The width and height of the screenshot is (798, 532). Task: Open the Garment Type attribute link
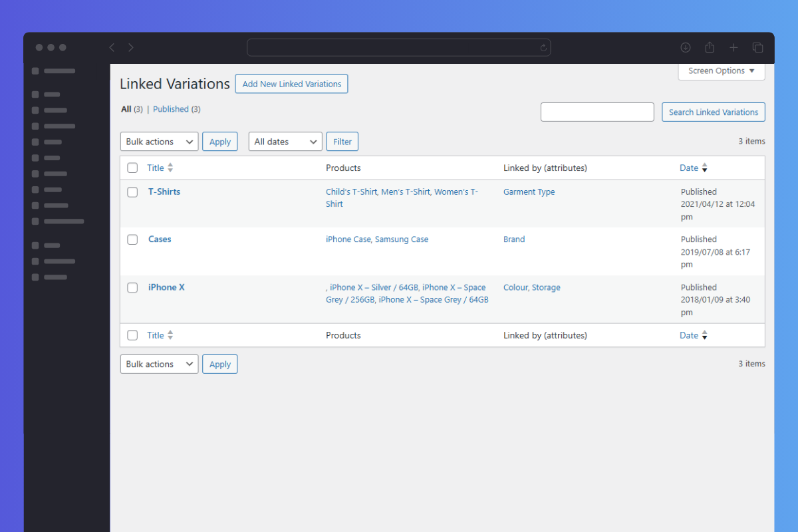(x=529, y=192)
